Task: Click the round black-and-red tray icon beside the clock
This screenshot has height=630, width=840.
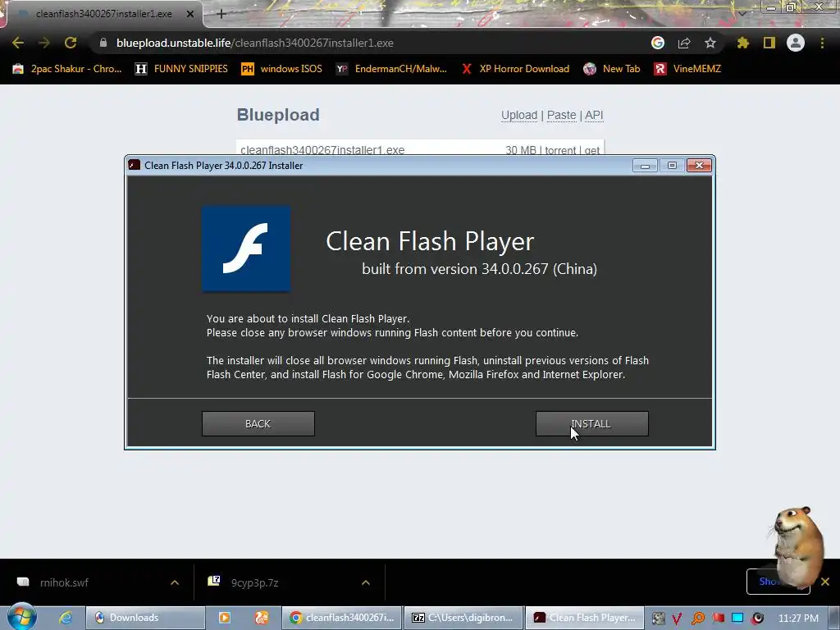Action: (x=757, y=619)
